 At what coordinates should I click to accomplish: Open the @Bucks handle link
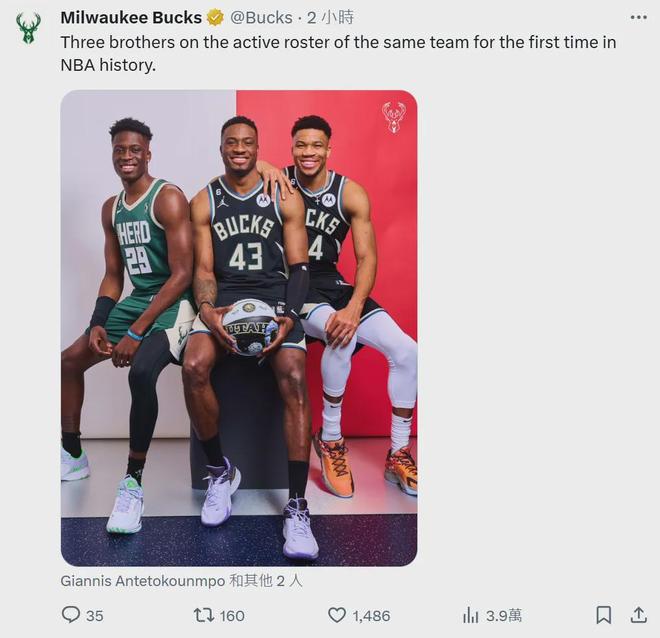coord(262,17)
